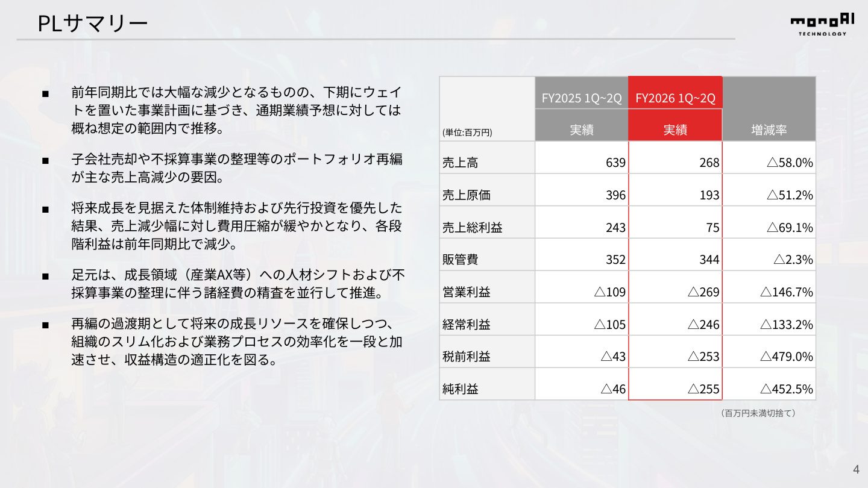Click the 実績 header under FY2025
This screenshot has width=868, height=488.
(x=582, y=125)
